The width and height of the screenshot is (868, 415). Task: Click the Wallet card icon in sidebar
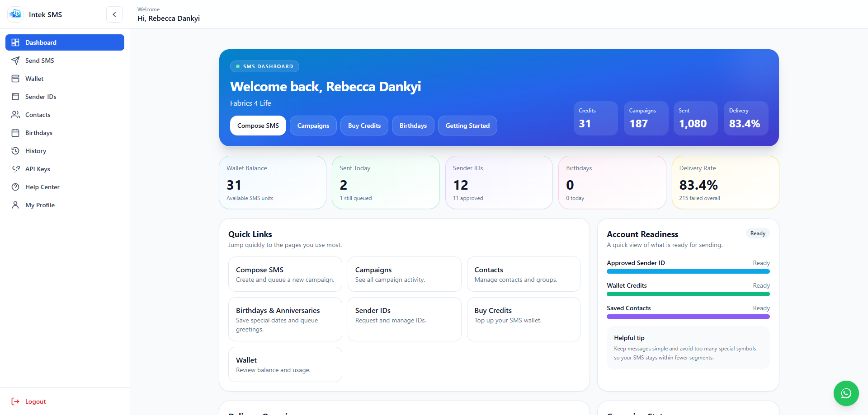[15, 79]
